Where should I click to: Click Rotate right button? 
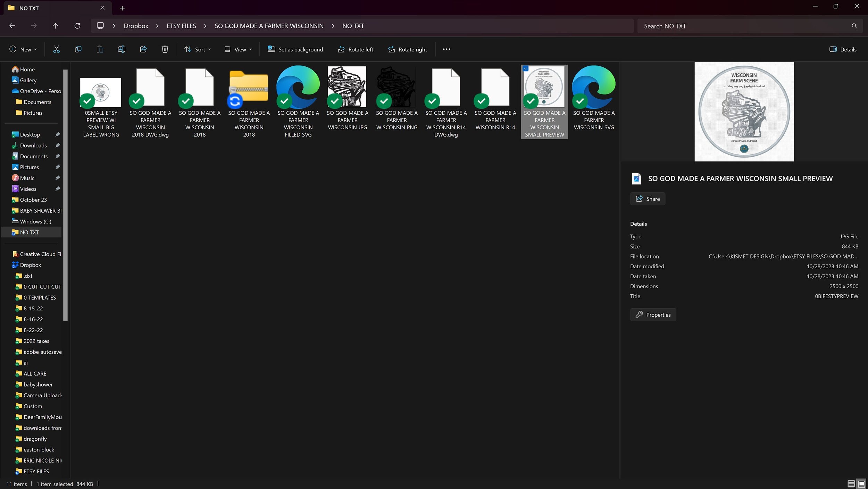pos(407,49)
